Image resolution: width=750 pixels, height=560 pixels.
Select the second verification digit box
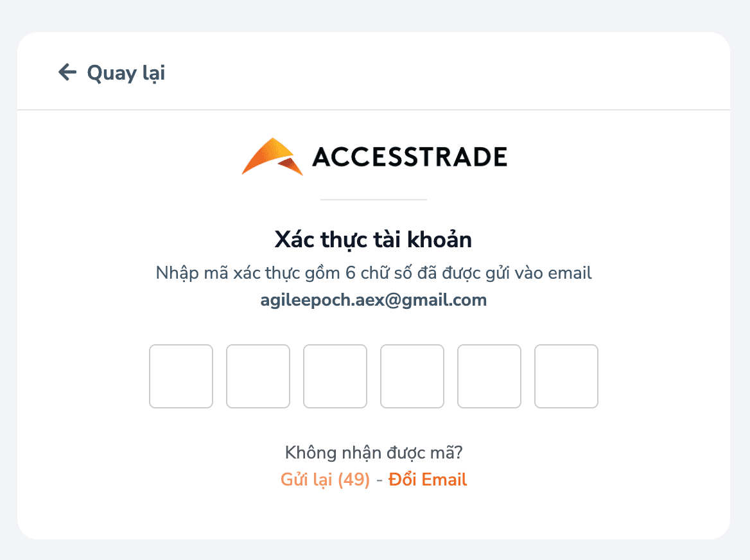(258, 376)
